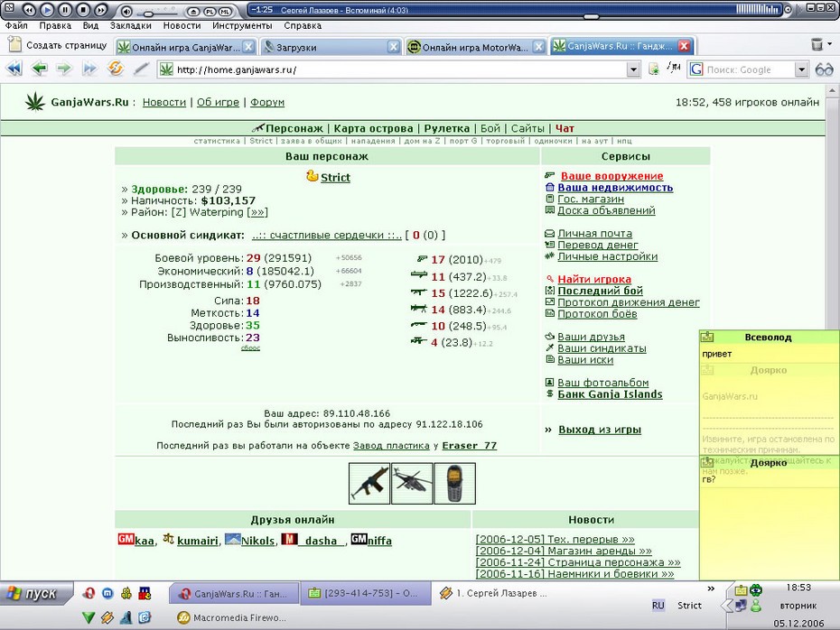Toggle the PL playlist button in player
Screen dimensions: 840x630
pyautogui.click(x=210, y=11)
